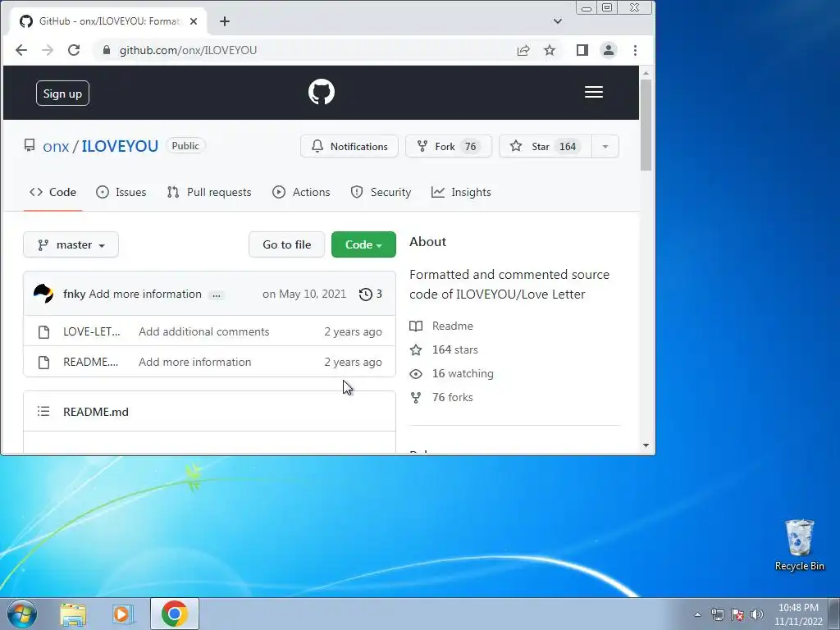
Task: Click the network tray icon
Action: [717, 614]
